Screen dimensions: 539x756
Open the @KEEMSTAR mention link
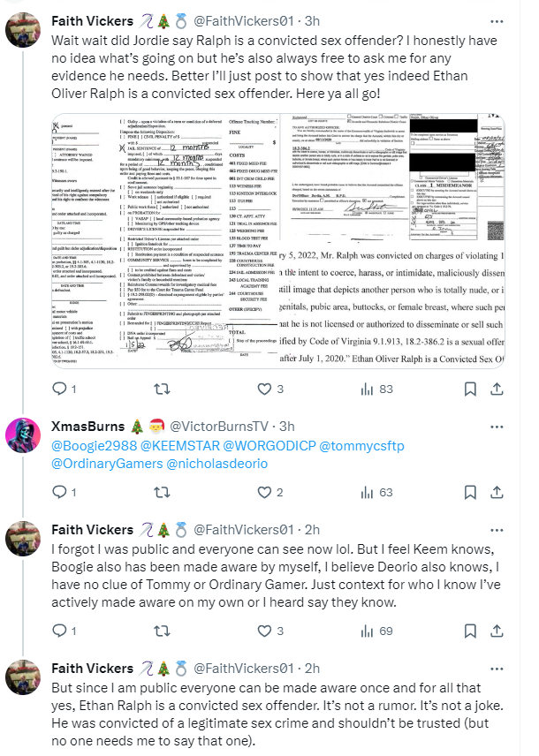tap(179, 446)
